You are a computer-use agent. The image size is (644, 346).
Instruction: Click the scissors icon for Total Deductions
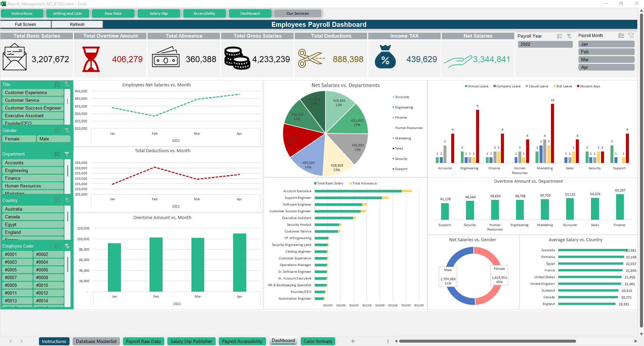coord(311,58)
